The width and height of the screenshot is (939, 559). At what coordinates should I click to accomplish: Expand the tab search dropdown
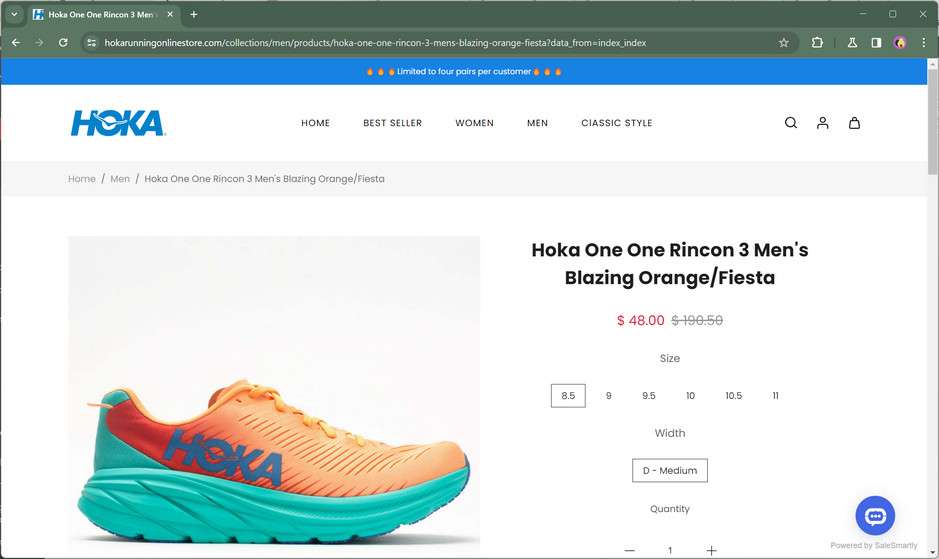click(x=14, y=14)
